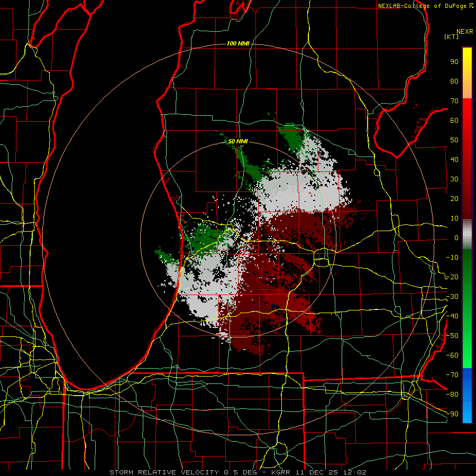Click the 0 knot scale label

click(x=456, y=238)
